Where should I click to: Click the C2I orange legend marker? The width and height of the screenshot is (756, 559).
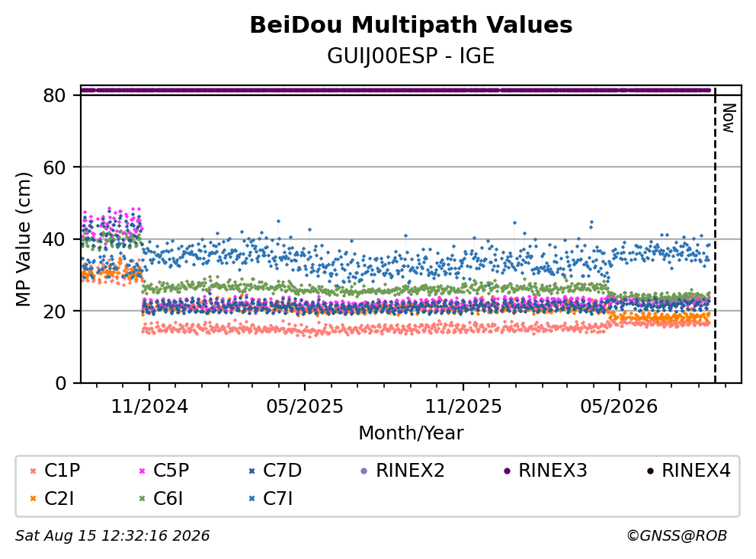34,499
